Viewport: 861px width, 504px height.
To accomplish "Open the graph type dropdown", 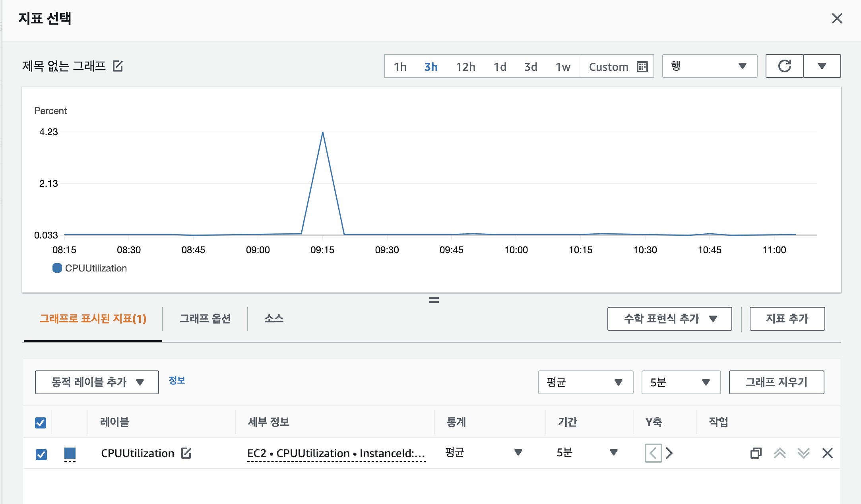I will [709, 66].
